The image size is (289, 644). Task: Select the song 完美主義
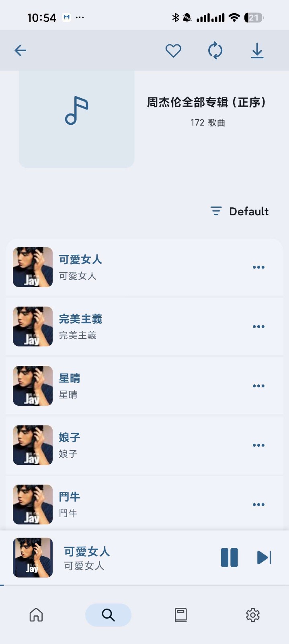(121, 326)
